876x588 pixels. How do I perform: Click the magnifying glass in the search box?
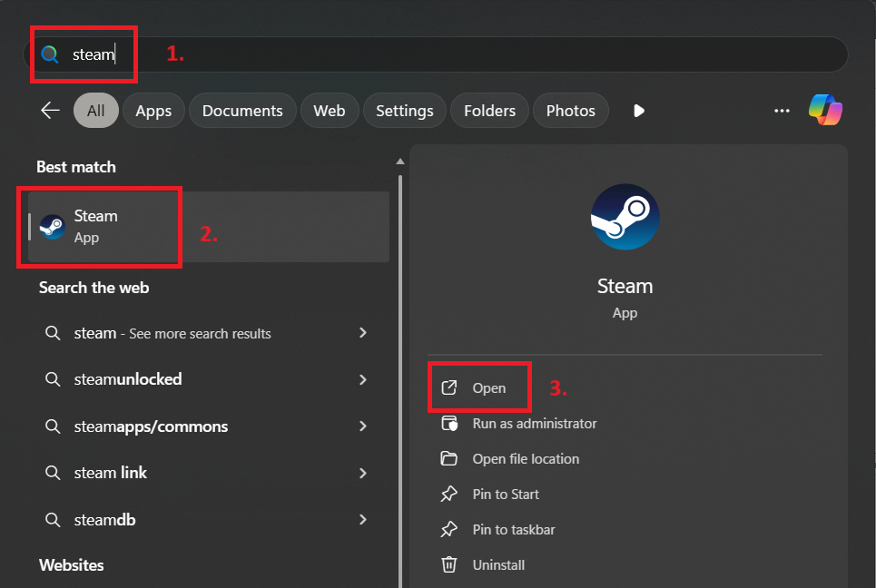point(49,54)
